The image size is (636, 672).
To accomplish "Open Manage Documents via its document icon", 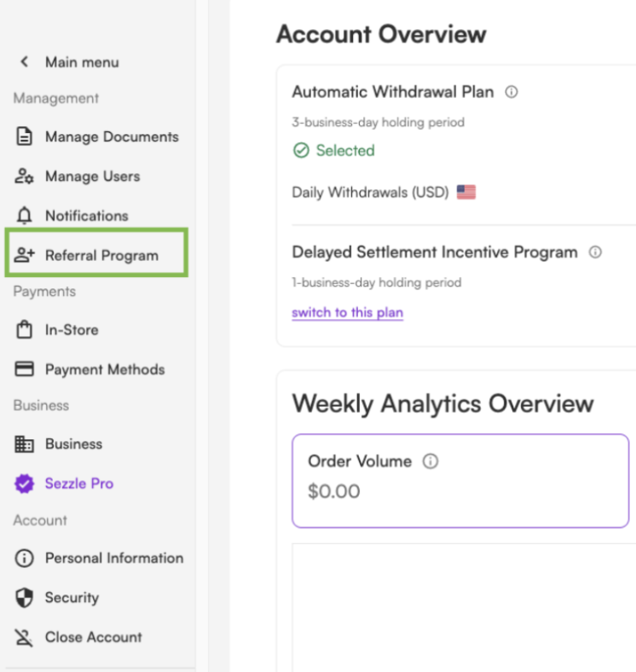I will (x=24, y=136).
